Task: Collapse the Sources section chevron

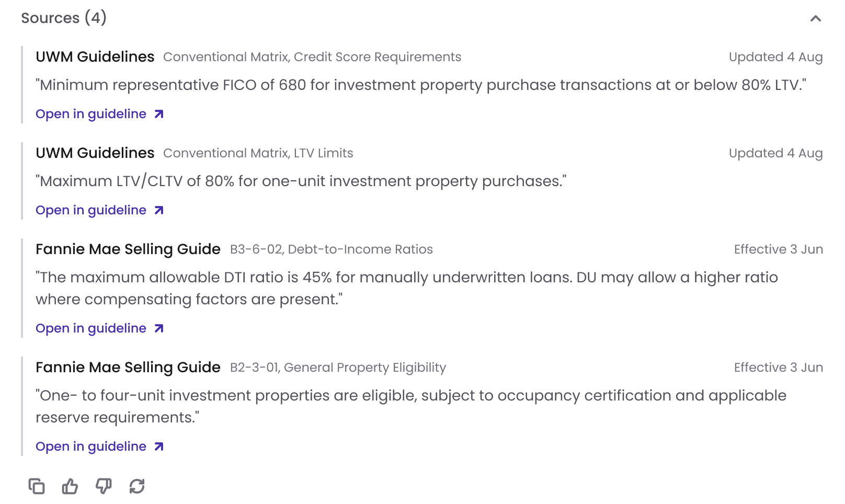Action: point(815,18)
